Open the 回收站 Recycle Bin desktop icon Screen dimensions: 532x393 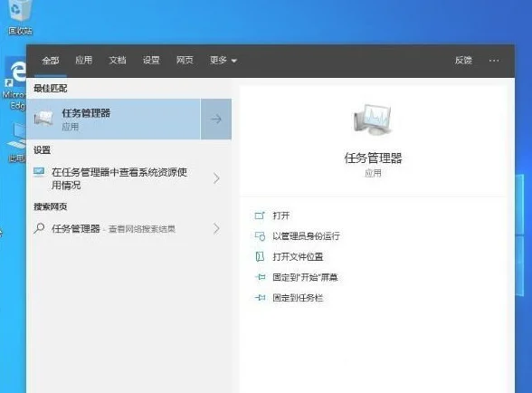pyautogui.click(x=20, y=17)
